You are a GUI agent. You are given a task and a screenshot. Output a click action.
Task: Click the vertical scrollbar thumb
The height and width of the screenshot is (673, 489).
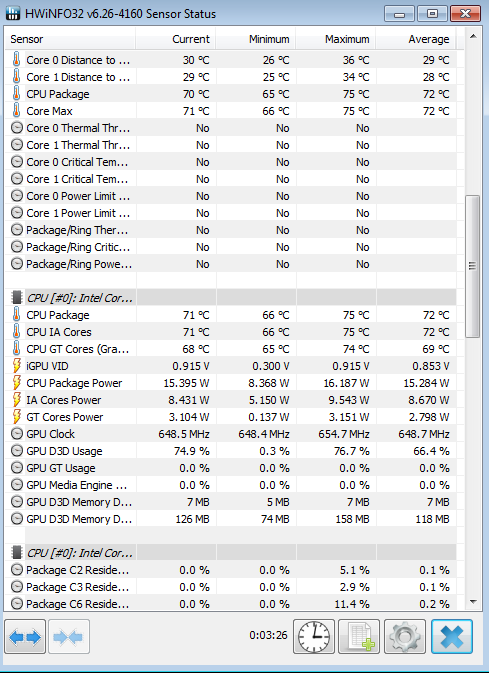[x=473, y=266]
